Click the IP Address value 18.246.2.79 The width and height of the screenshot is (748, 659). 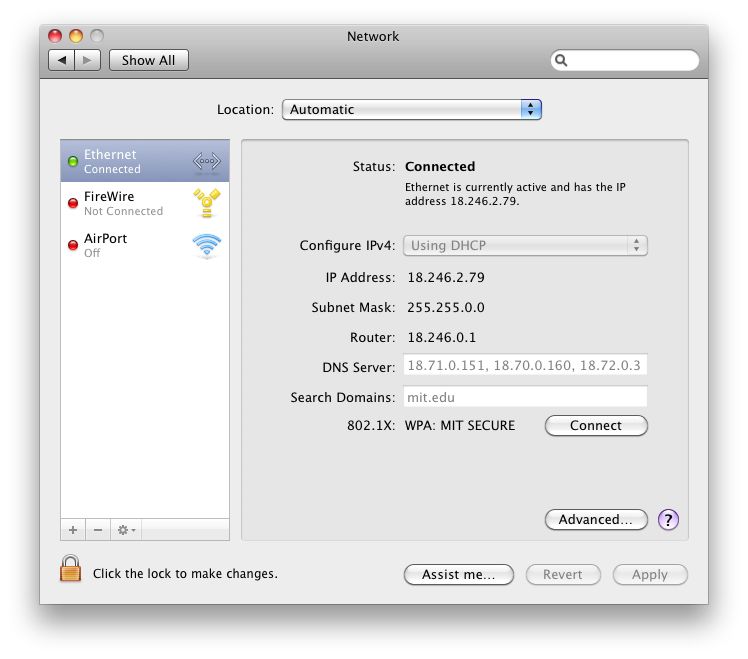pos(446,277)
